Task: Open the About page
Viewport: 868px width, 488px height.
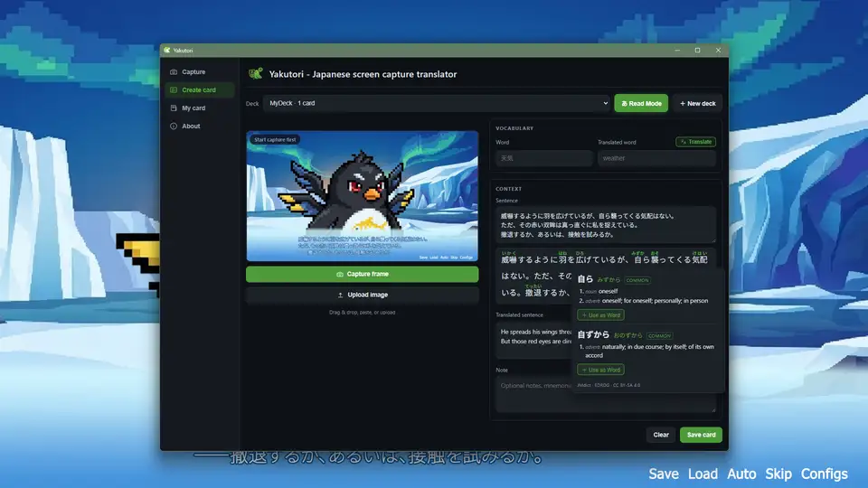Action: tap(199, 127)
